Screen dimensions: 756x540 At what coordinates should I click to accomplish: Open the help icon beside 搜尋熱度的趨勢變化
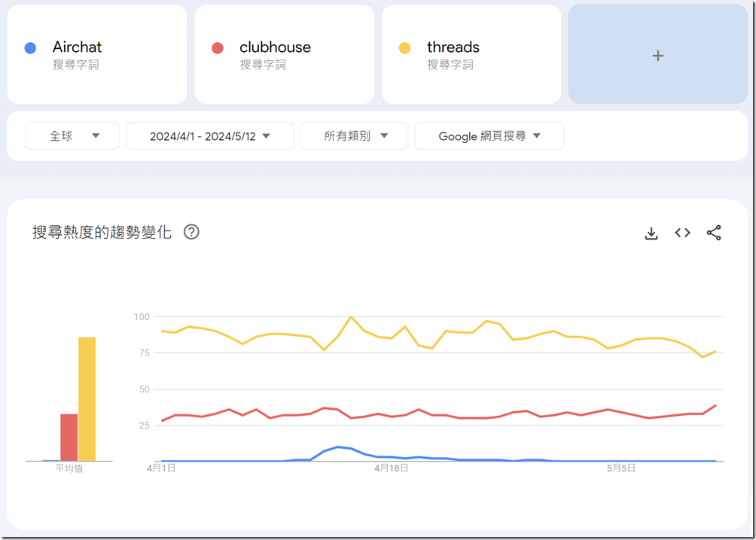click(191, 232)
